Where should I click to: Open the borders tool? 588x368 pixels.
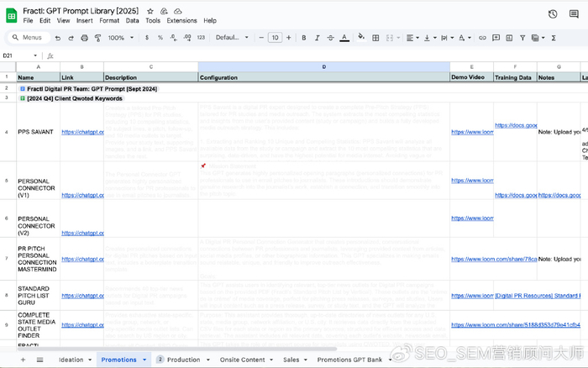(375, 38)
